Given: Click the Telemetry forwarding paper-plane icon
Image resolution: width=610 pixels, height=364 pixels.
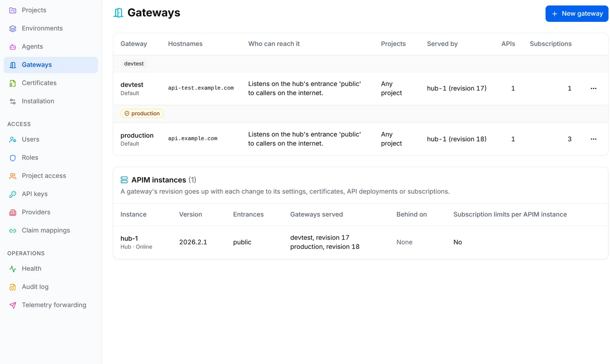Looking at the screenshot, I should point(13,305).
